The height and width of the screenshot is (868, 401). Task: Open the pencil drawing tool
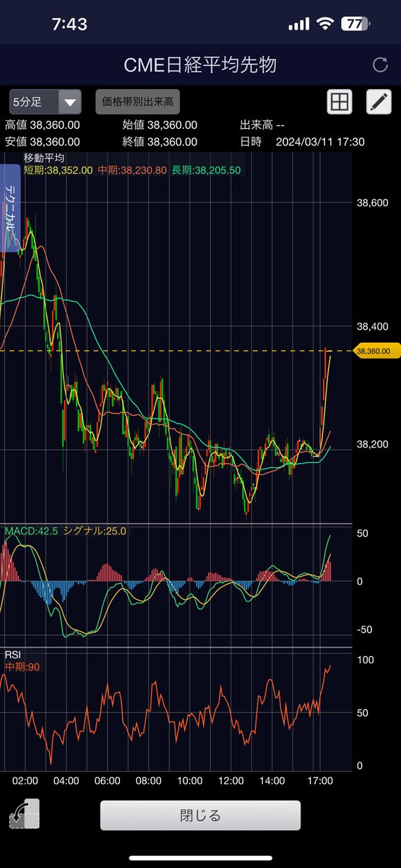pyautogui.click(x=378, y=102)
